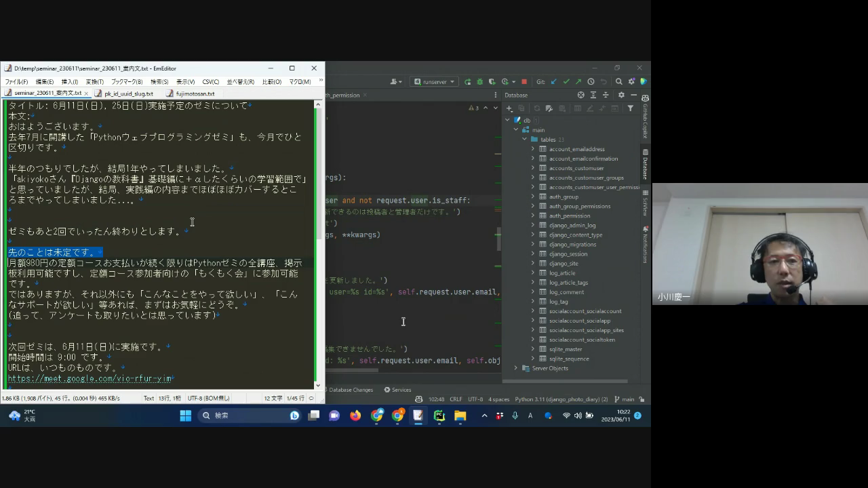Click the Git update project arrow
868x488 pixels.
point(554,81)
